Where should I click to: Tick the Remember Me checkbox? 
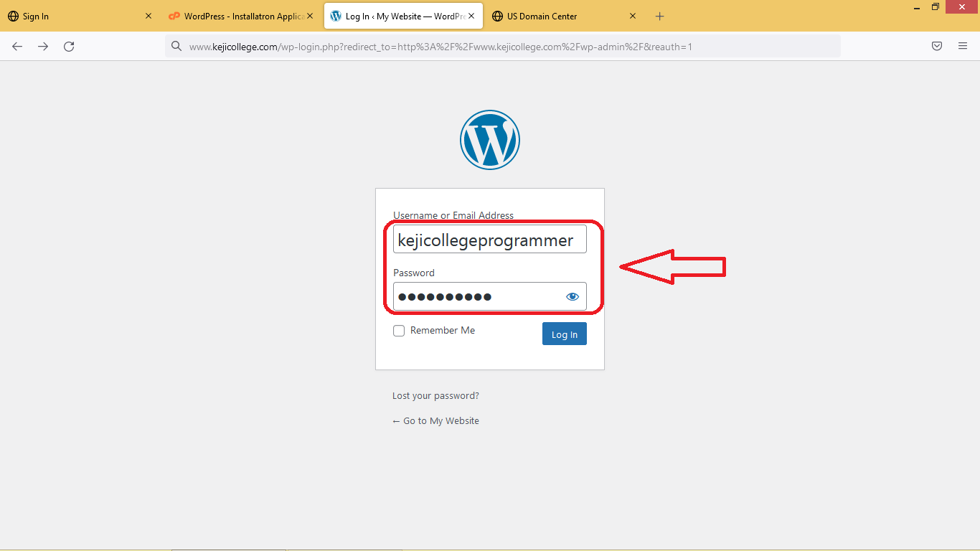[x=399, y=331]
